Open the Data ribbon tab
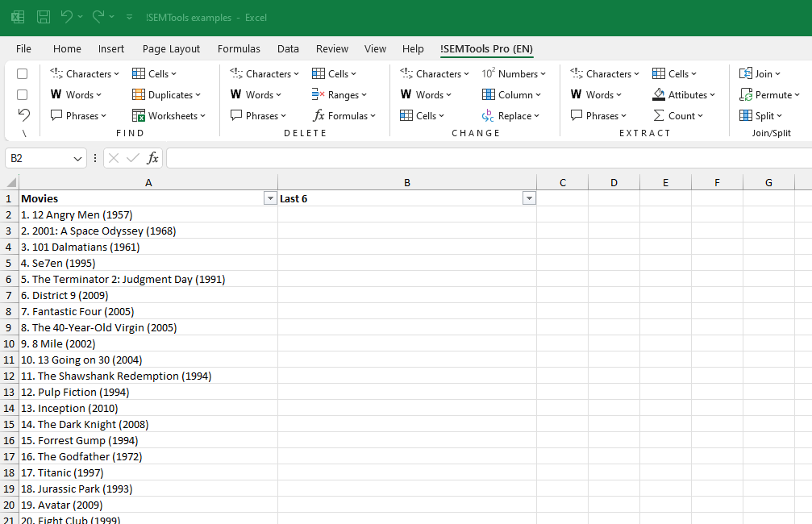This screenshot has height=524, width=812. (288, 48)
